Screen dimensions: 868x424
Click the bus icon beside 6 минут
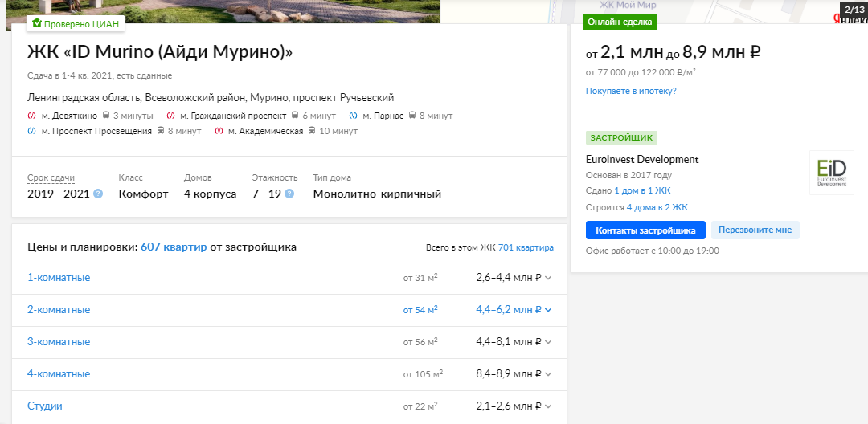295,116
